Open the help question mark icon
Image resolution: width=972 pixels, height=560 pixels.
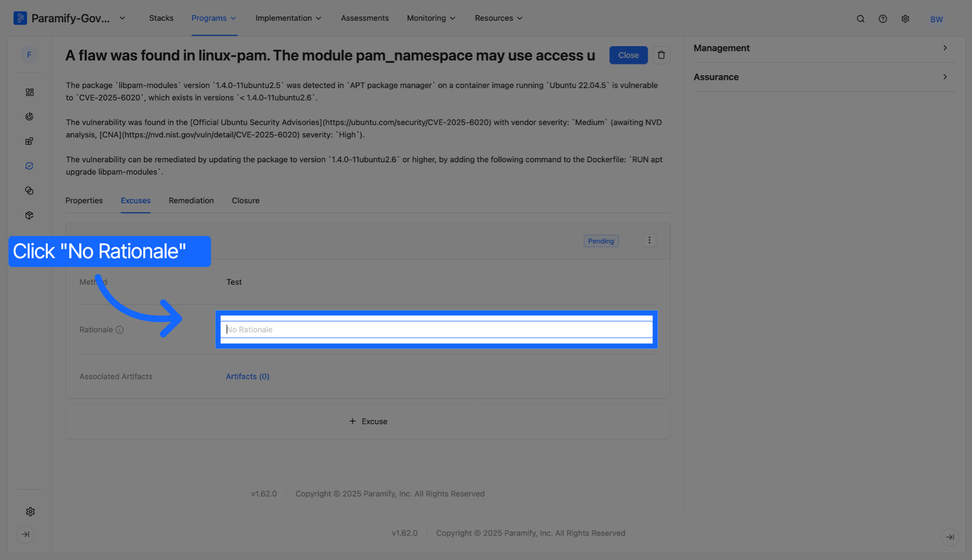point(883,19)
